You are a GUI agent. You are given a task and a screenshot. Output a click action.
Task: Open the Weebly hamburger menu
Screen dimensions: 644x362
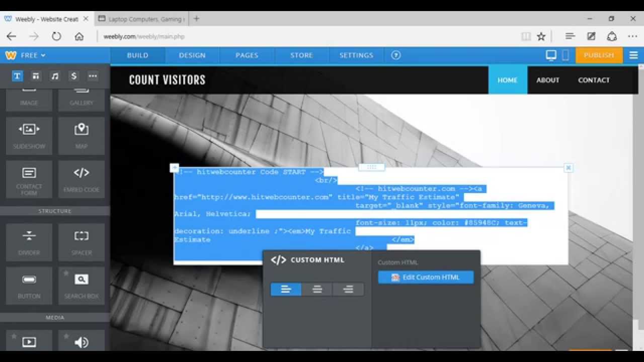(x=633, y=55)
